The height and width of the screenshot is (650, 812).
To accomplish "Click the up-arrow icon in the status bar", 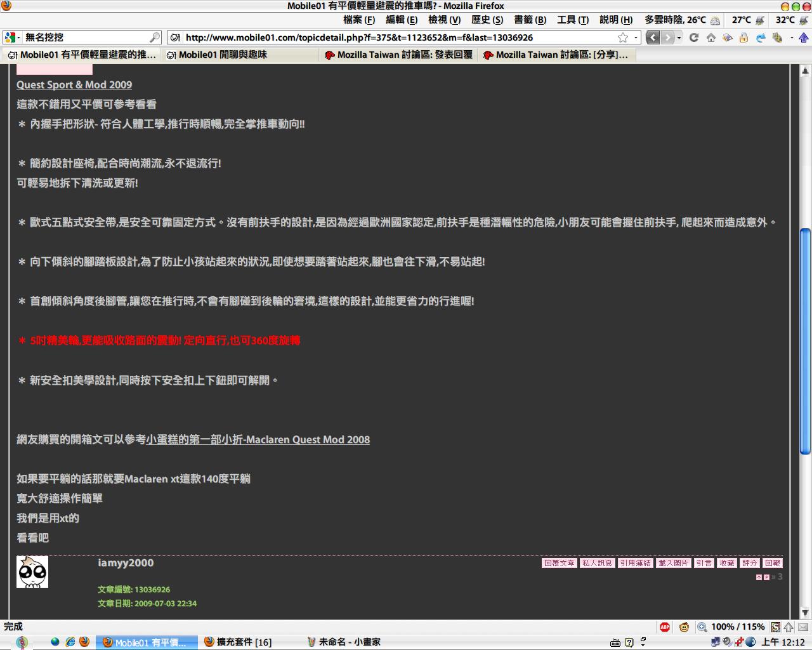I will click(789, 627).
